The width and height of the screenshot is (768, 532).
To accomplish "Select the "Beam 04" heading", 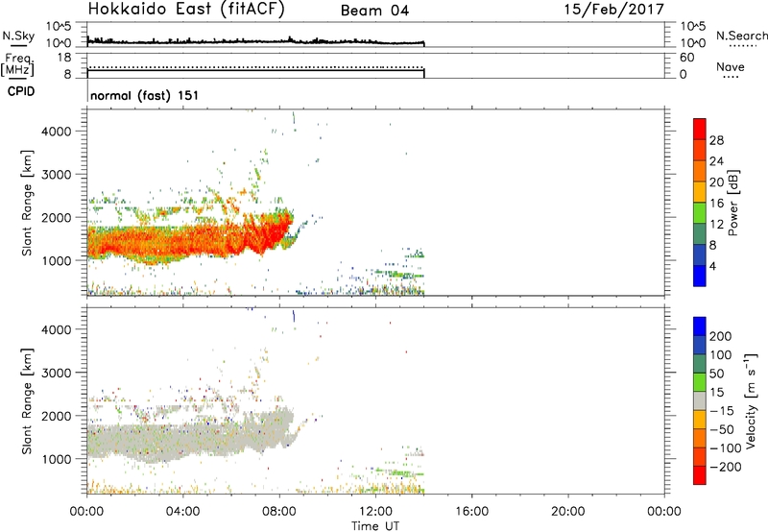I will click(x=374, y=11).
